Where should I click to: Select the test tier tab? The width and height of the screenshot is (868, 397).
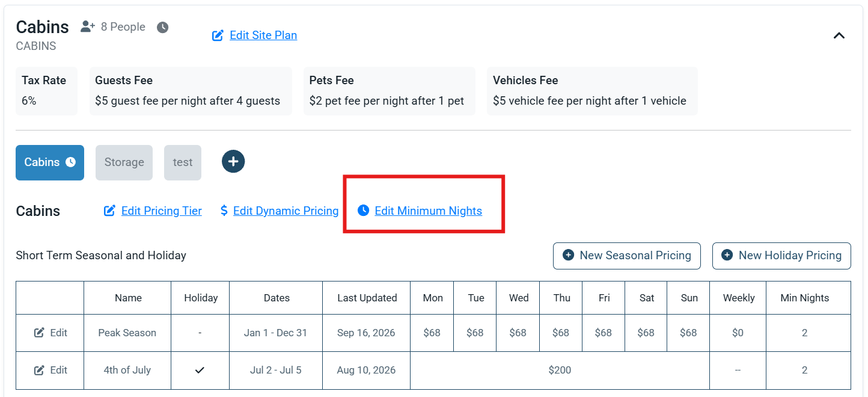click(x=183, y=162)
